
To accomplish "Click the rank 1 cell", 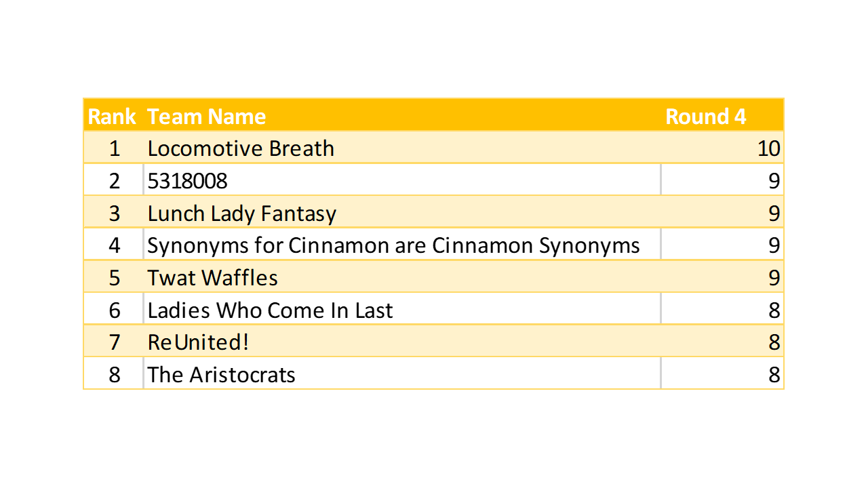I will pos(114,148).
